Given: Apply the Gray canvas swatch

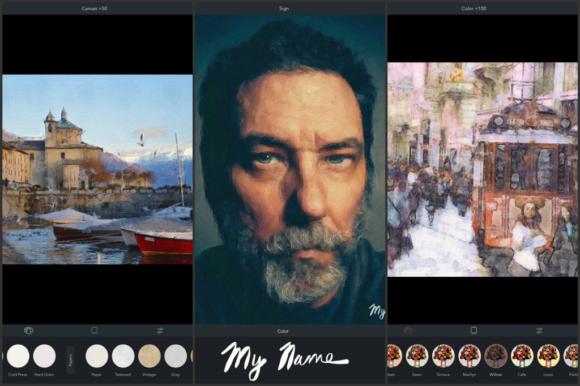Looking at the screenshot, I should pos(176,356).
